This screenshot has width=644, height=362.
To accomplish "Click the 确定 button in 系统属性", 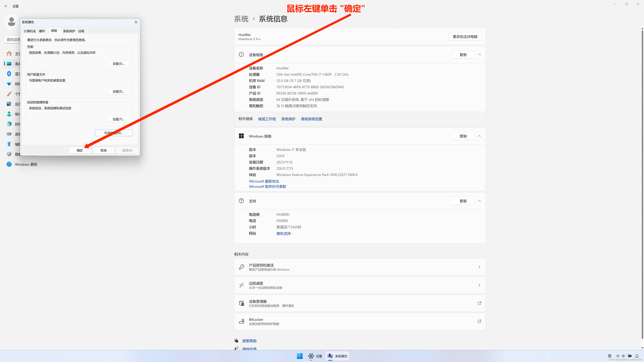I will pos(79,150).
